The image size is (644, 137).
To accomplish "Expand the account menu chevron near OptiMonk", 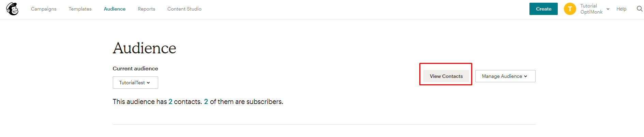I will click(608, 9).
